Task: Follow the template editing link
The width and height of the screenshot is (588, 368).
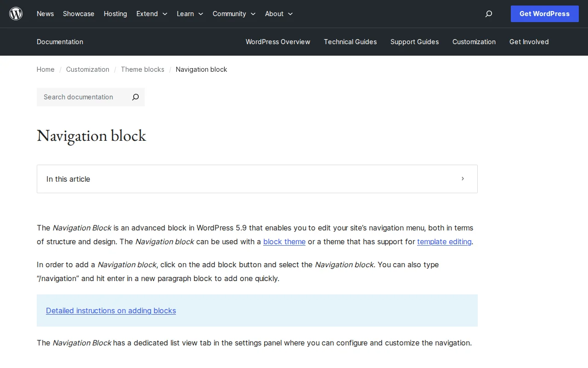Action: coord(444,241)
